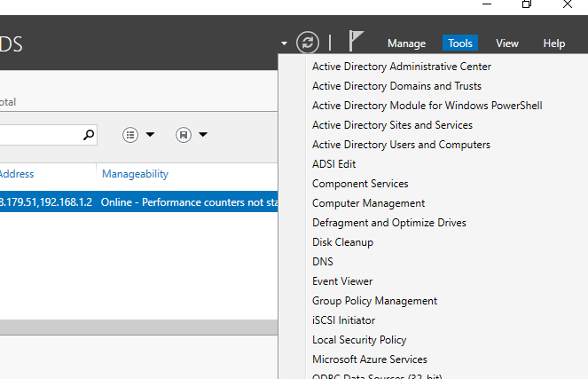588x379 pixels.
Task: Open the View menu
Action: pyautogui.click(x=507, y=43)
